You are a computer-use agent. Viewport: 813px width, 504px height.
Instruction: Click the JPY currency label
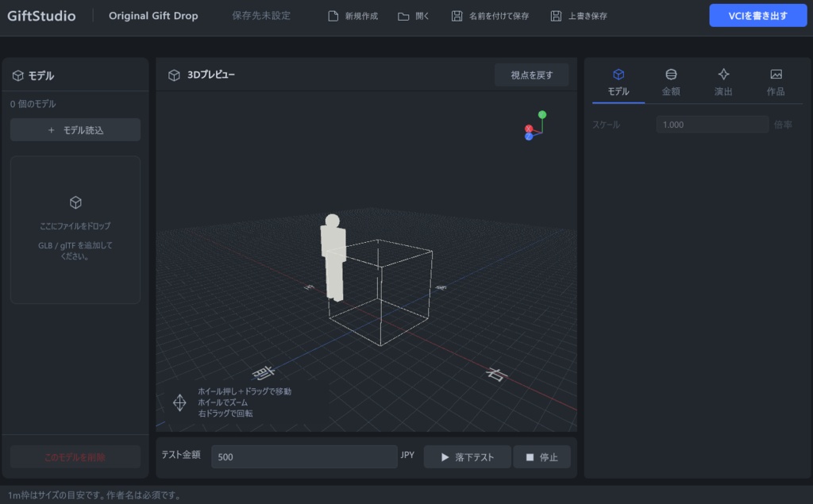407,455
